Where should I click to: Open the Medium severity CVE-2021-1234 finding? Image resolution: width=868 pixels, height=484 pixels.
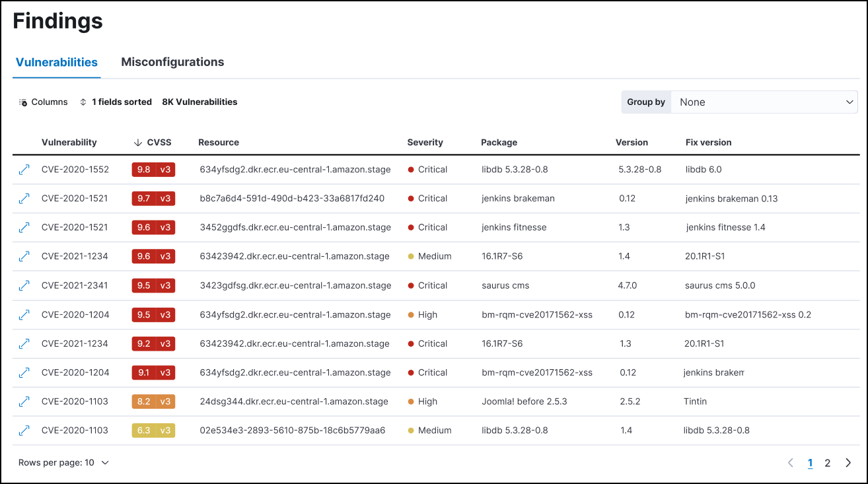coord(24,256)
